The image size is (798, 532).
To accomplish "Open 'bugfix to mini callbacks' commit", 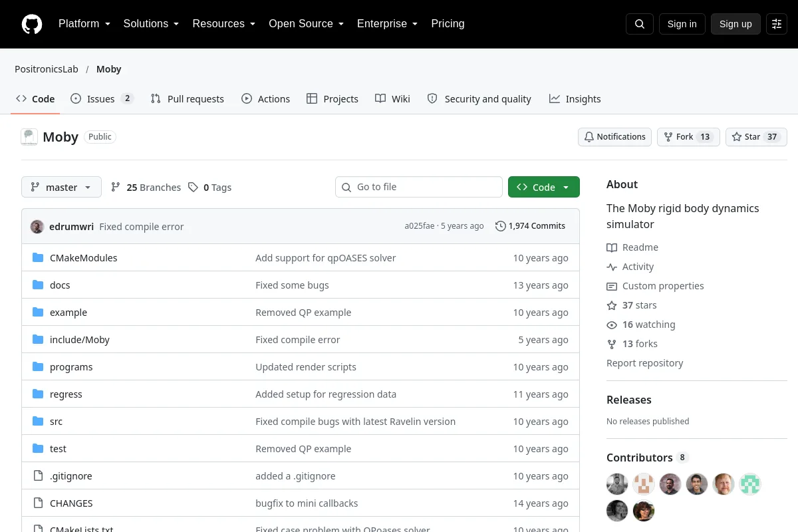I will point(307,503).
